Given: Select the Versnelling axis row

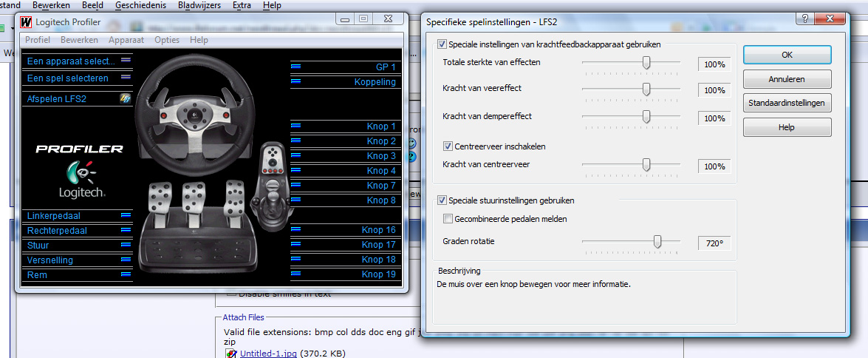Looking at the screenshot, I should coord(77,260).
